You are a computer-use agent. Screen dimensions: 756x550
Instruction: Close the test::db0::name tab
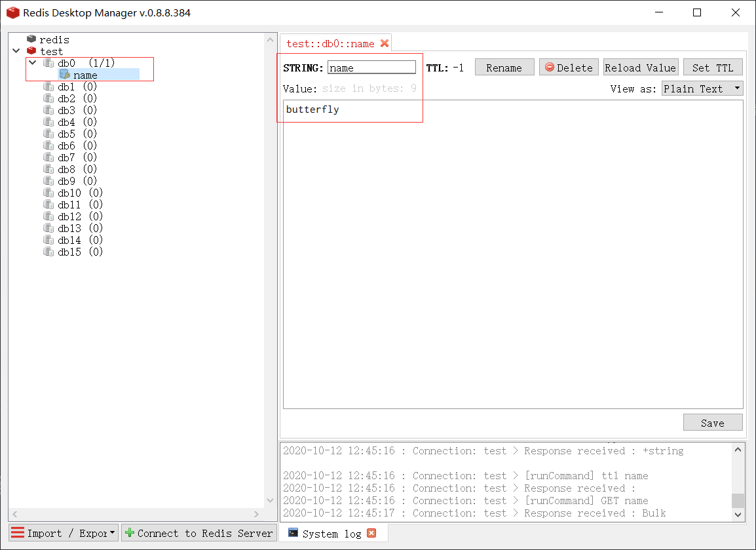pyautogui.click(x=385, y=43)
